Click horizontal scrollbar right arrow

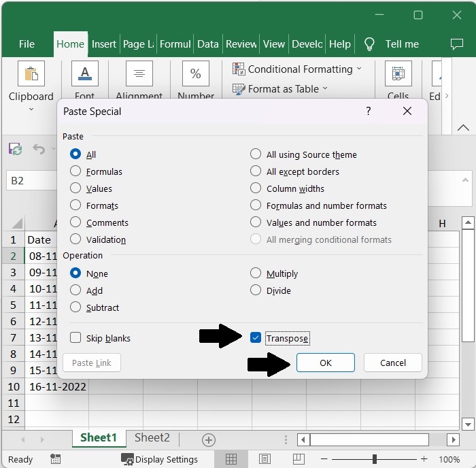tap(454, 439)
